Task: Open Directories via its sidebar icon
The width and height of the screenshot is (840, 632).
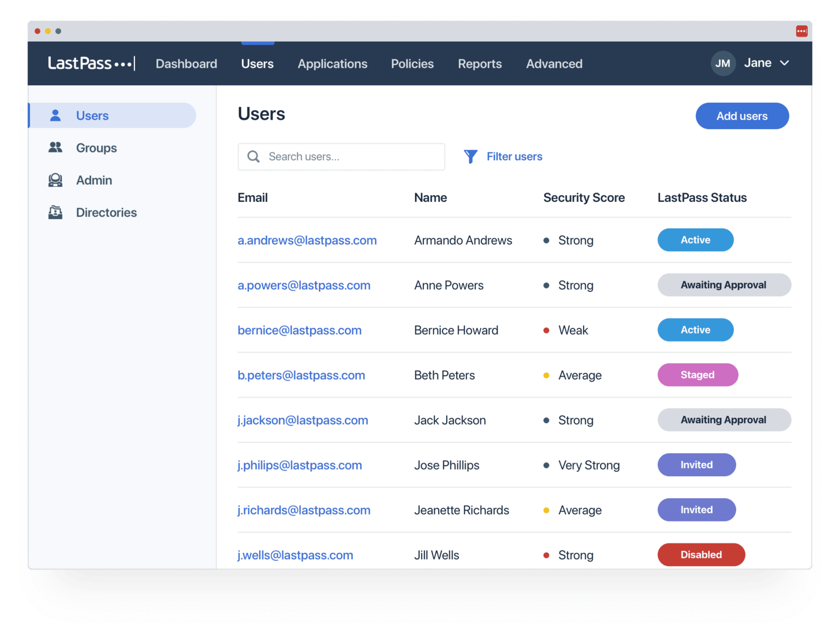Action: tap(55, 212)
